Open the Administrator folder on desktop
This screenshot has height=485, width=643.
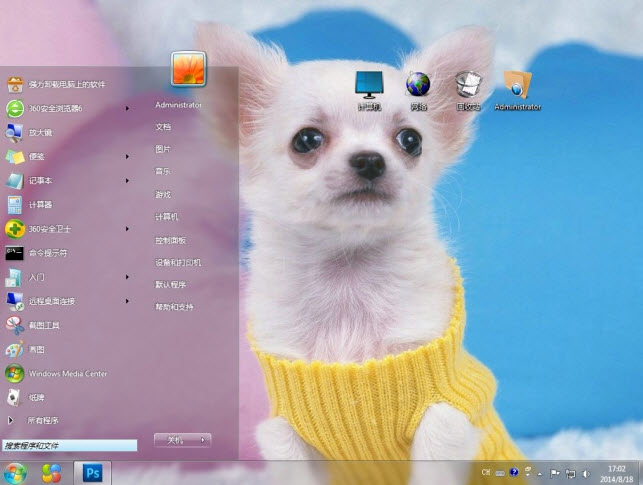517,90
